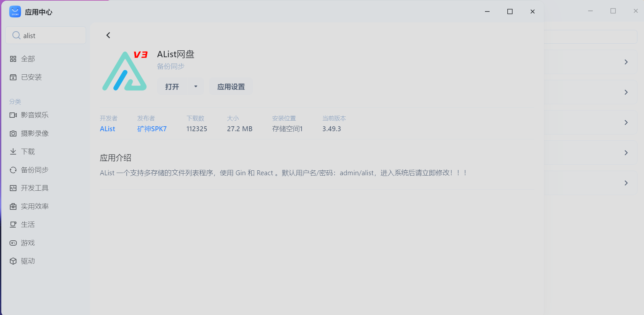Close the background window
Screen dimensions: 644x315
click(x=636, y=11)
